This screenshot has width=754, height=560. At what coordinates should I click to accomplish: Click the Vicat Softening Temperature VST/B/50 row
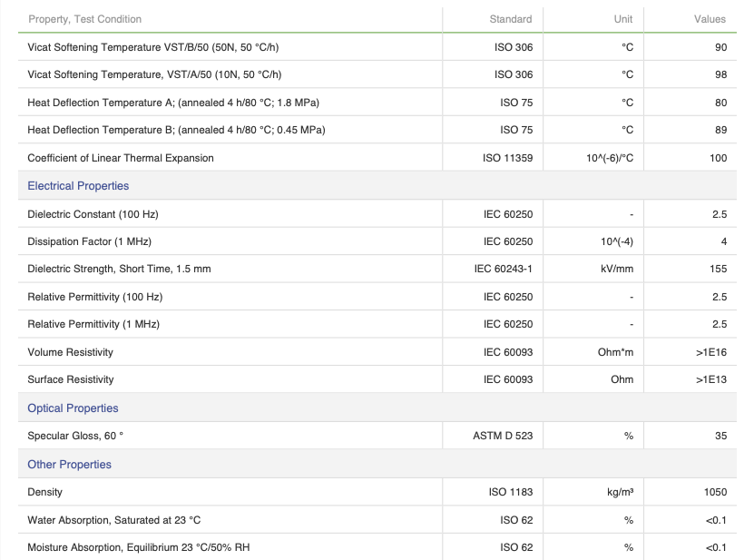(377, 47)
